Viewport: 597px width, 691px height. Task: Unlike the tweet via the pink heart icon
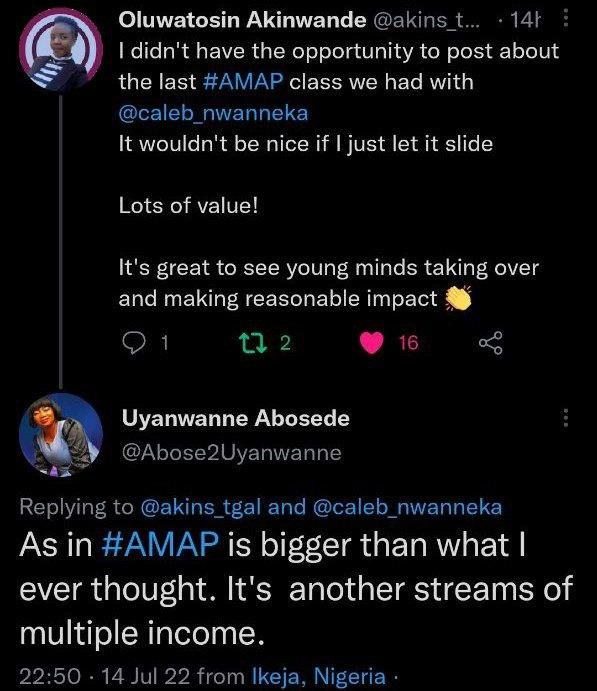pos(371,343)
